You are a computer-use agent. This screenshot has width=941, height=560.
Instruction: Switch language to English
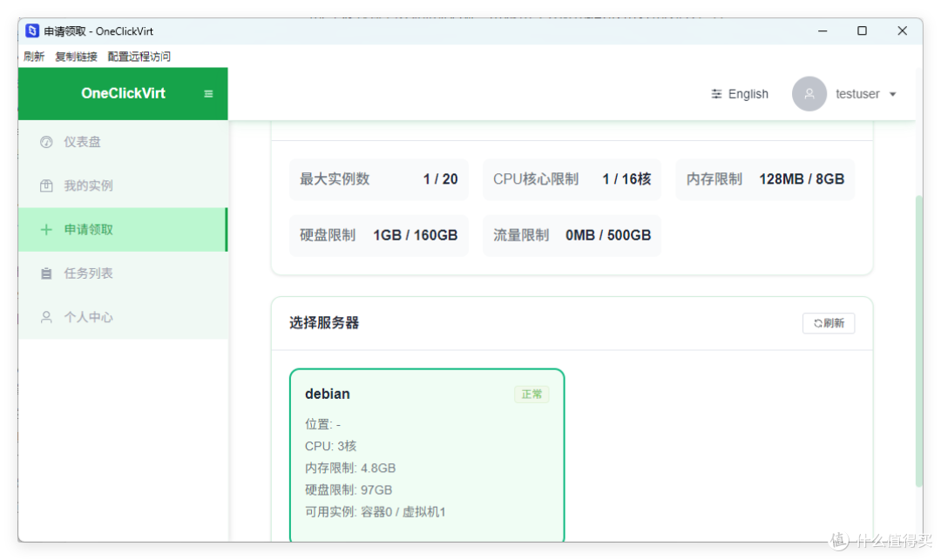click(x=748, y=93)
